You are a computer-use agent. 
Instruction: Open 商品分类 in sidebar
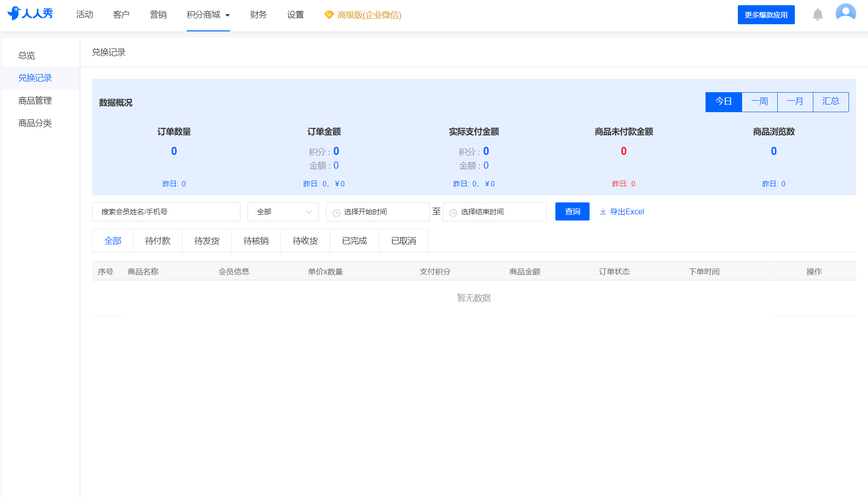(x=41, y=124)
